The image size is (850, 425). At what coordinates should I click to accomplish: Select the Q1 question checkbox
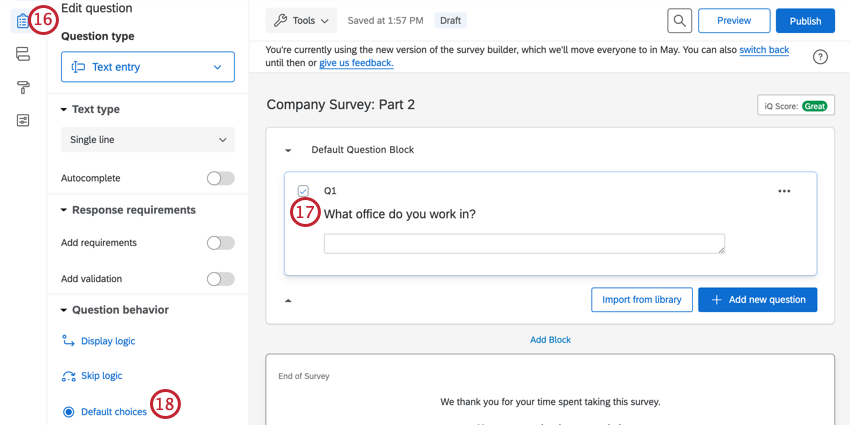[303, 191]
